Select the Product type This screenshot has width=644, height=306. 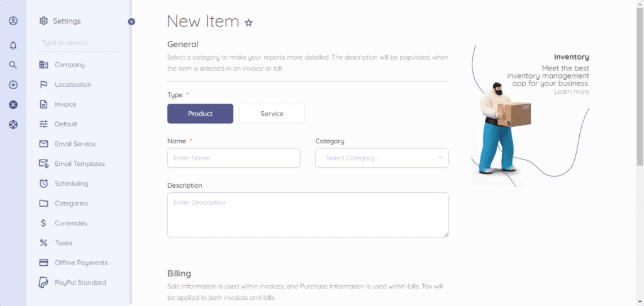pyautogui.click(x=200, y=114)
